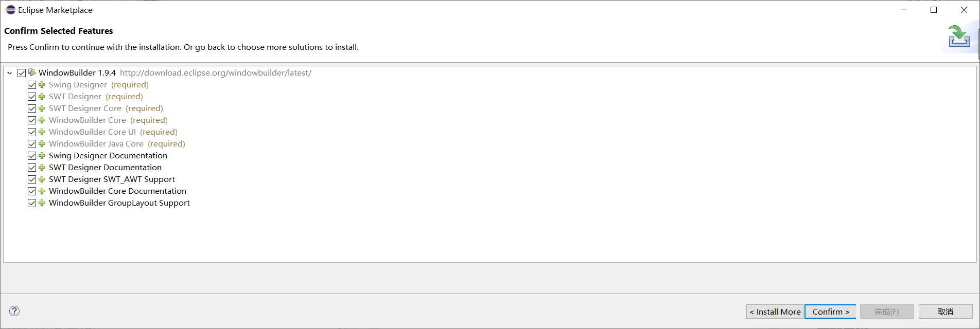Click the 取消 cancel button
The image size is (980, 329).
coord(946,311)
